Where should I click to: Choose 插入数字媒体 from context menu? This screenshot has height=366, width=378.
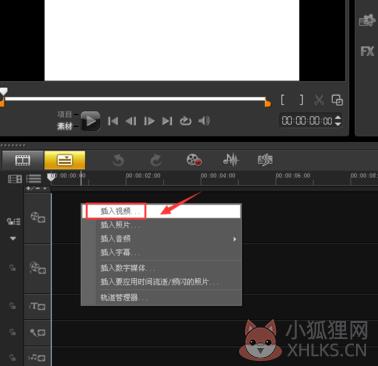click(x=161, y=268)
